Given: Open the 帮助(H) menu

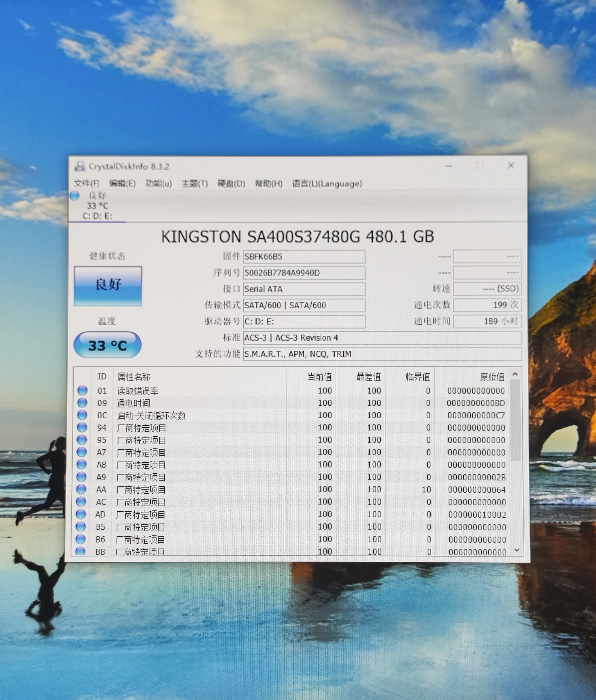Looking at the screenshot, I should coord(269,183).
